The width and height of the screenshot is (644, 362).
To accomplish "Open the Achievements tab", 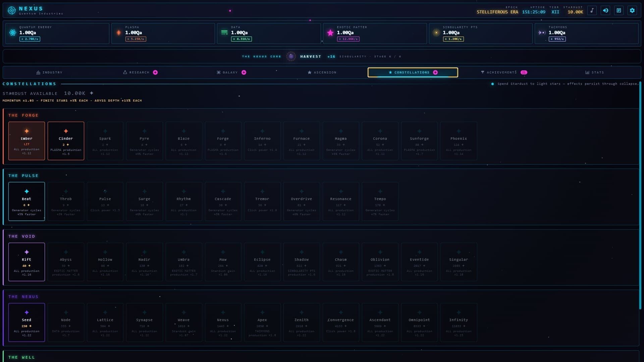I will 504,72.
